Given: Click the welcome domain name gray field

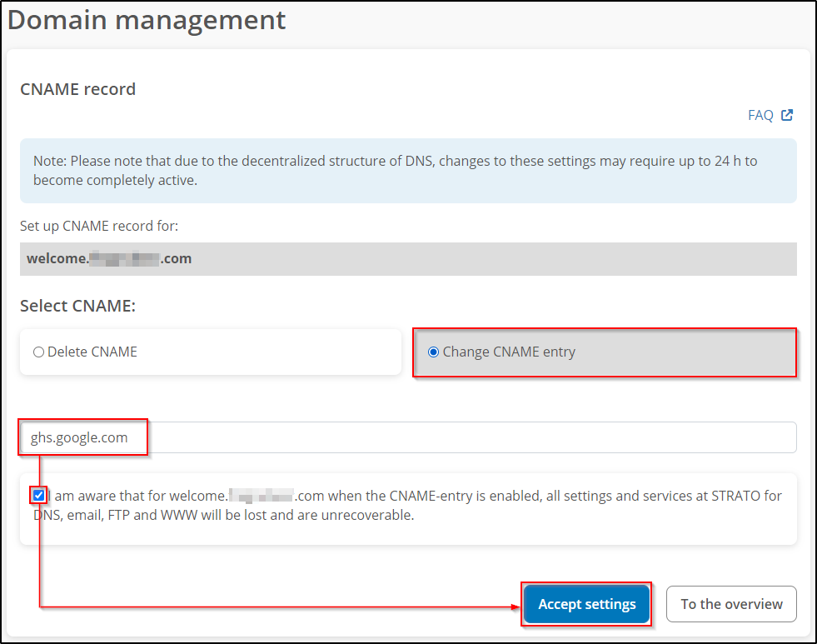Looking at the screenshot, I should (408, 259).
